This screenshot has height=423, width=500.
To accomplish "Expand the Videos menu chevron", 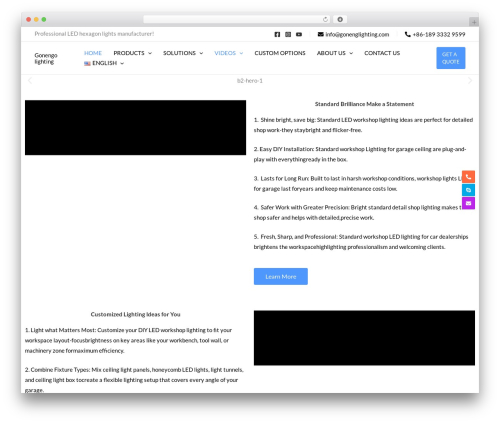I will (241, 53).
